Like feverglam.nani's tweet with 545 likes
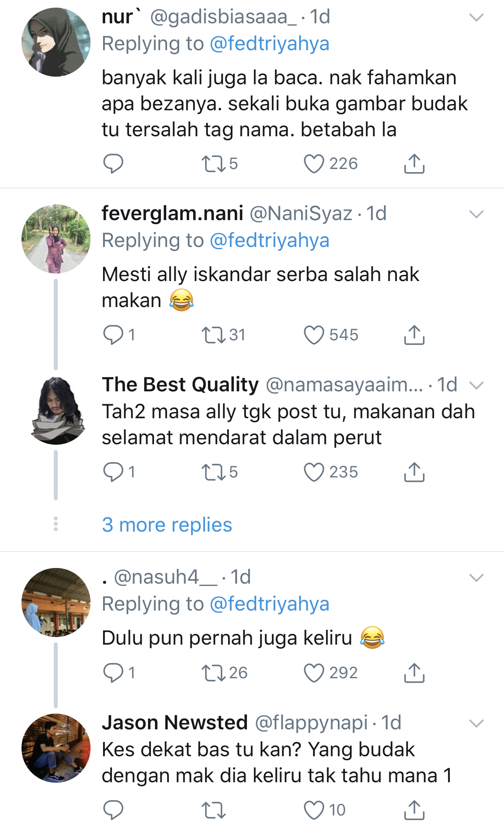 pyautogui.click(x=314, y=335)
